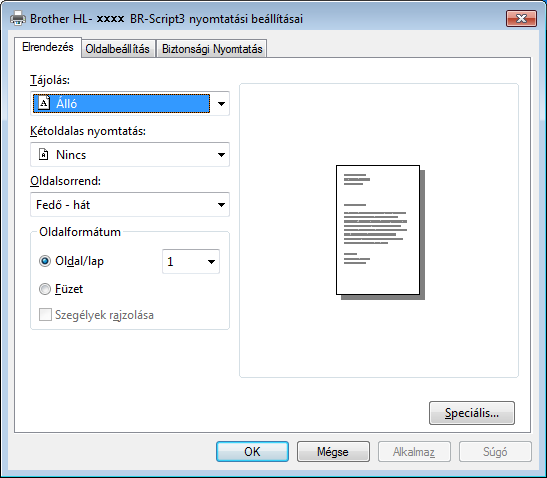Click the Kétoldalas nyomtatás: label
Screen dimensions: 547x478
click(x=88, y=131)
